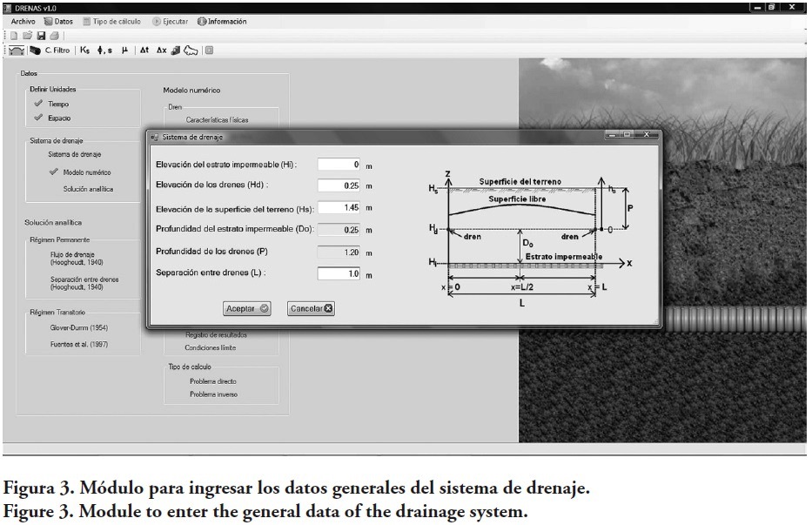Screen dimensions: 812x525
Task: Click the Aceptar button
Action: pos(248,308)
